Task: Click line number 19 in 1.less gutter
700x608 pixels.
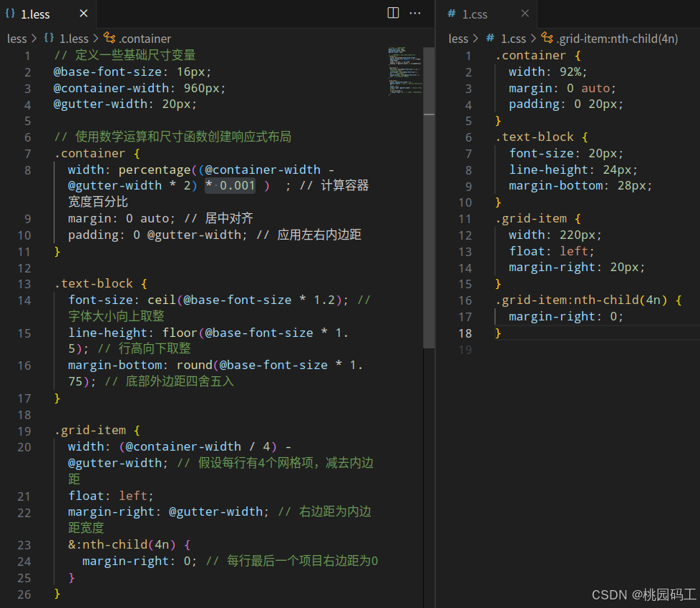Action: (24, 431)
